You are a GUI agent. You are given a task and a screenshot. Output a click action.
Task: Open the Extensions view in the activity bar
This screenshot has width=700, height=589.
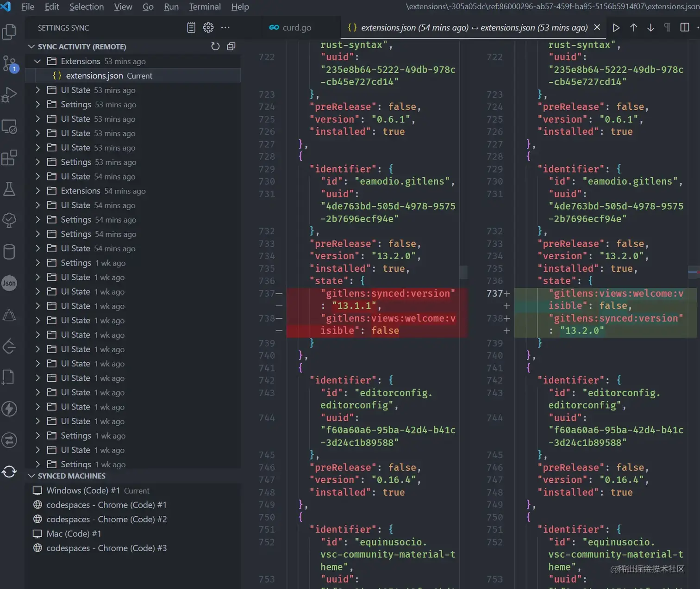click(x=9, y=158)
